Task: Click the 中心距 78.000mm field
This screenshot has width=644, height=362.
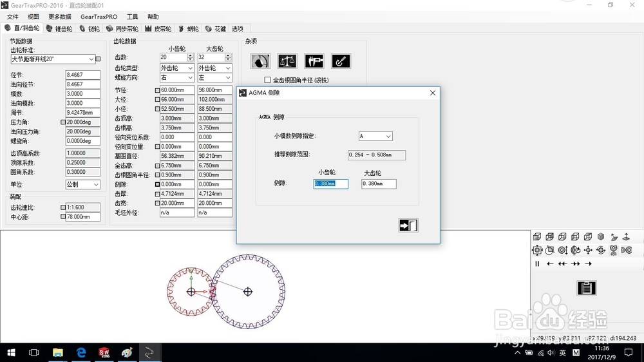Action: click(82, 216)
